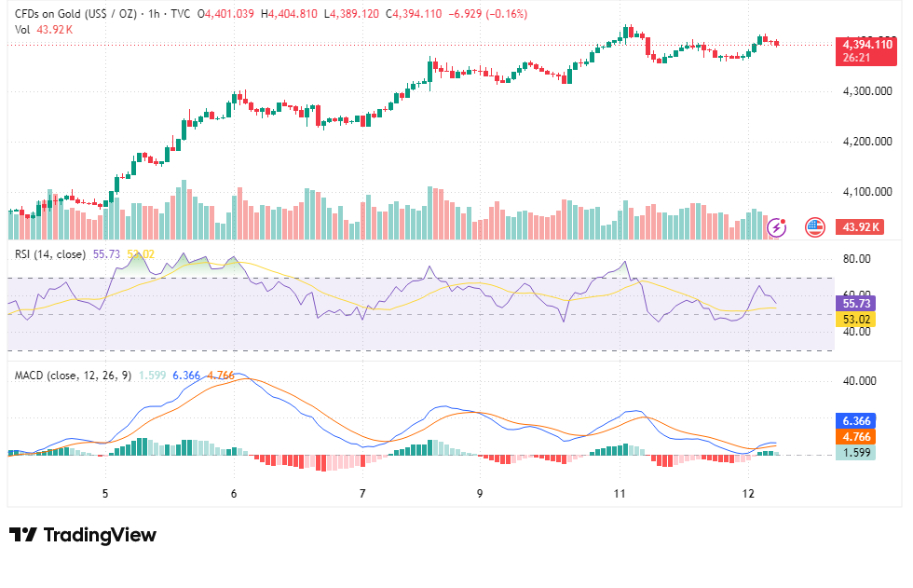
Task: Click the CFDs on Gold symbol title
Action: (75, 13)
